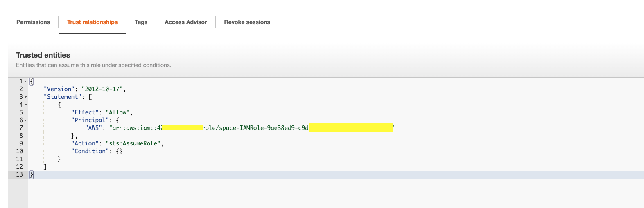The height and width of the screenshot is (208, 644).
Task: Fold the Statement array at line 3
Action: (x=26, y=97)
